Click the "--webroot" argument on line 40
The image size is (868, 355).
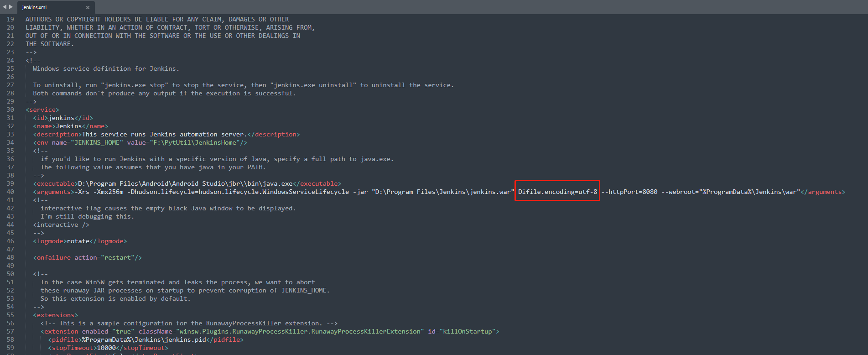[x=731, y=192]
